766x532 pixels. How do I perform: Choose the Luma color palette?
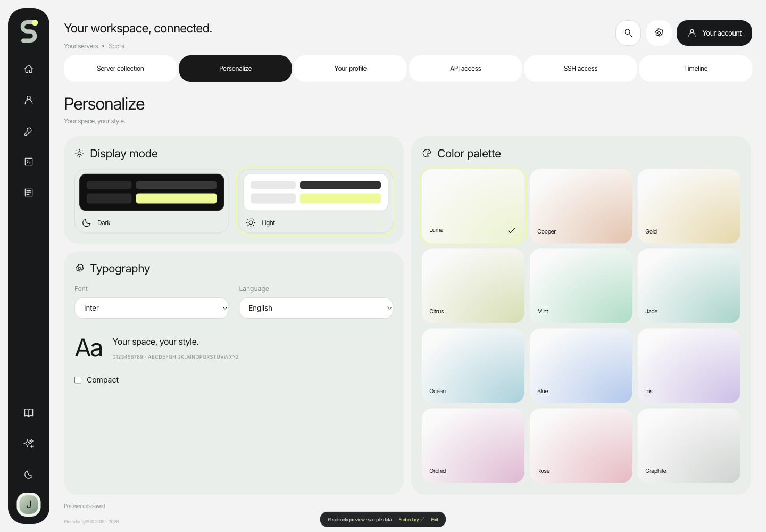point(473,206)
